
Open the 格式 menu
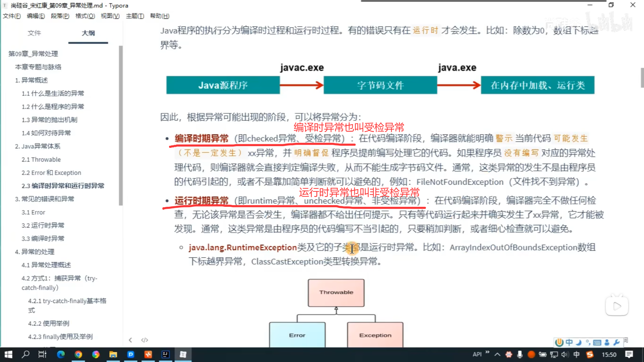click(x=85, y=16)
